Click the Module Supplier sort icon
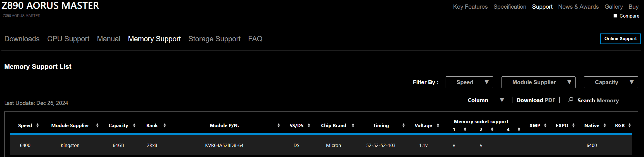 tap(97, 125)
